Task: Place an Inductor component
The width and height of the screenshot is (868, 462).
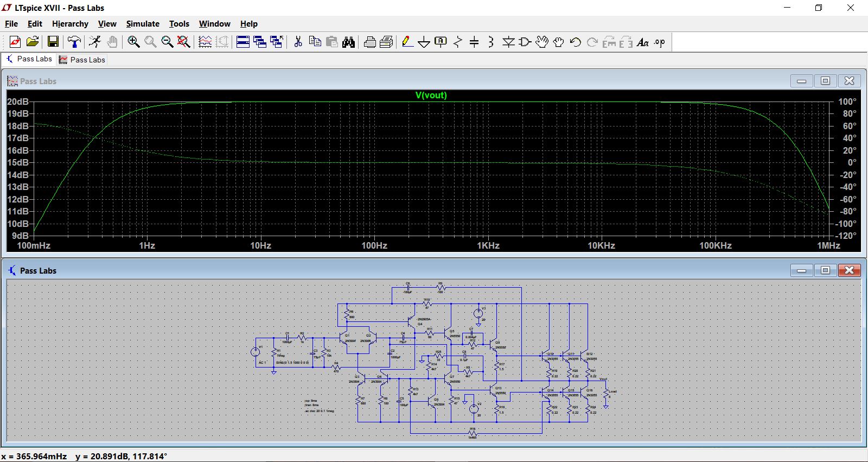Action: coord(492,42)
